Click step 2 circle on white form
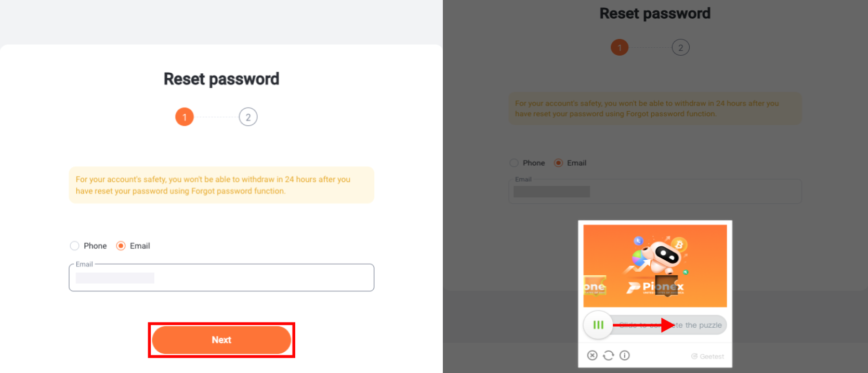Screen dimensions: 868x373 tap(248, 117)
